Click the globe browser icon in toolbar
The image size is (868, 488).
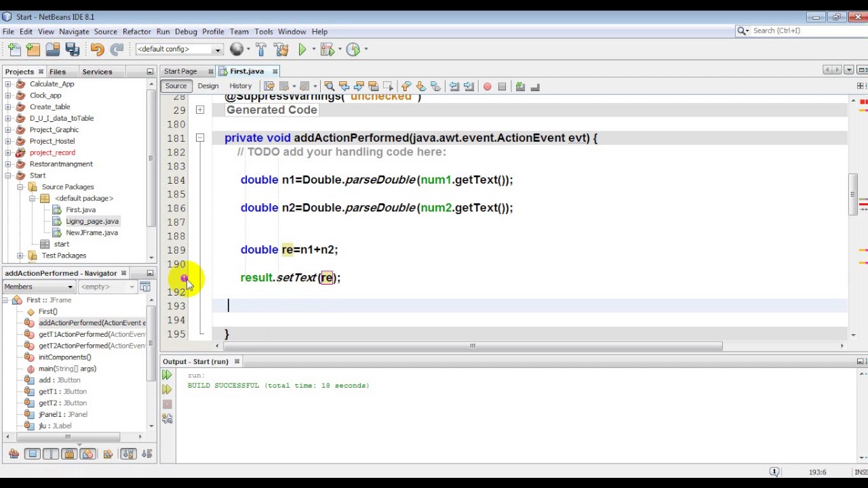pyautogui.click(x=237, y=49)
